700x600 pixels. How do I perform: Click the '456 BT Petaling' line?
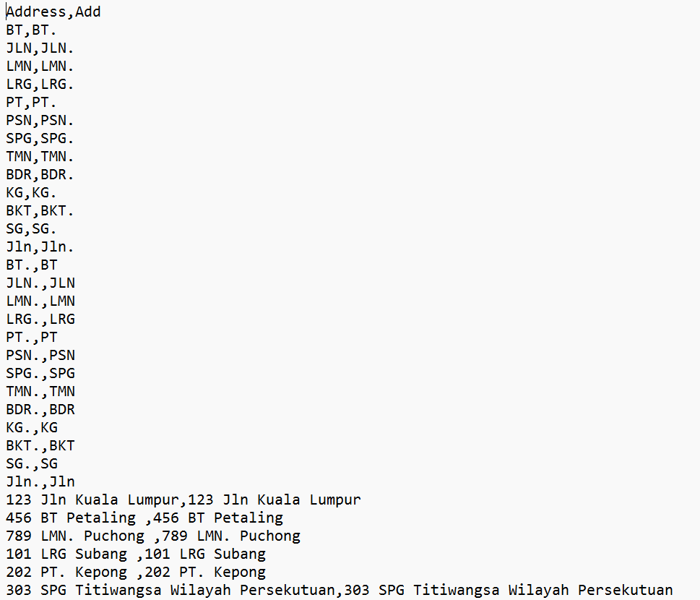pos(144,518)
